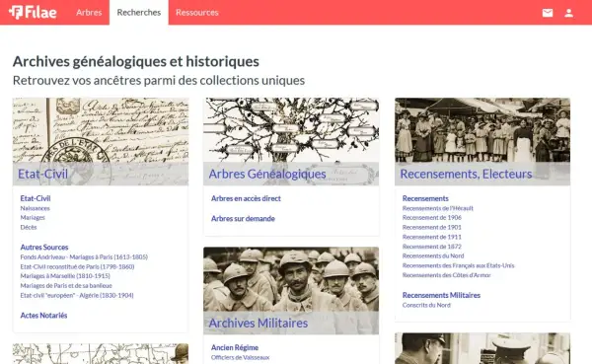Open Etat-Civil reconstitué de Paris link

tap(77, 266)
